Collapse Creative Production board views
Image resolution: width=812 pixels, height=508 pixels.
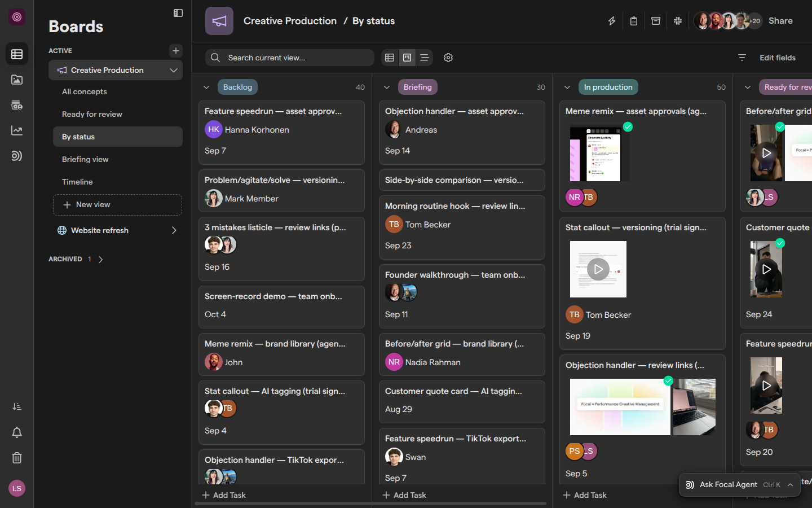point(174,70)
